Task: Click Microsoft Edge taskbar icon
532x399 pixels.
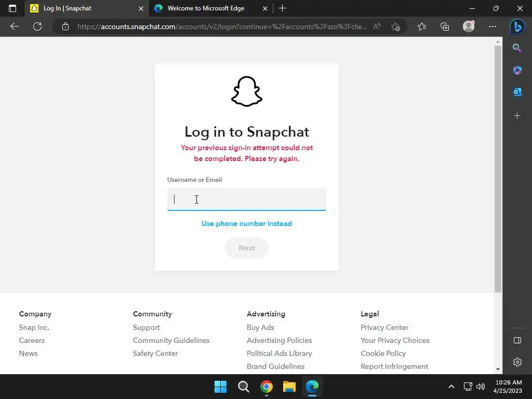Action: (312, 387)
